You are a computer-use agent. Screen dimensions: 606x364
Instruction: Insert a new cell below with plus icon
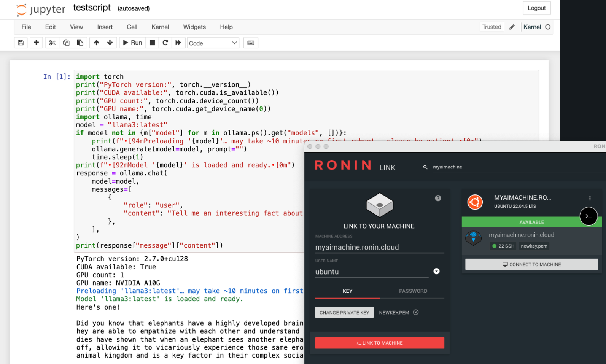[36, 43]
